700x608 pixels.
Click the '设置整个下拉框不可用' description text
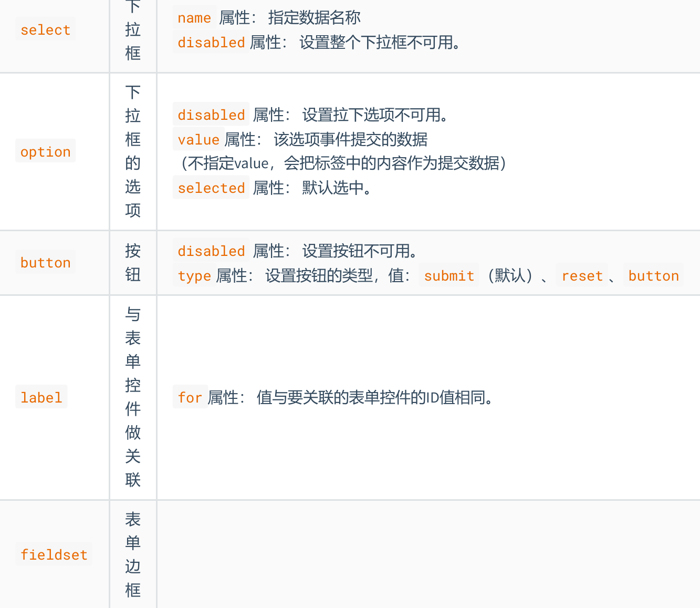point(379,43)
